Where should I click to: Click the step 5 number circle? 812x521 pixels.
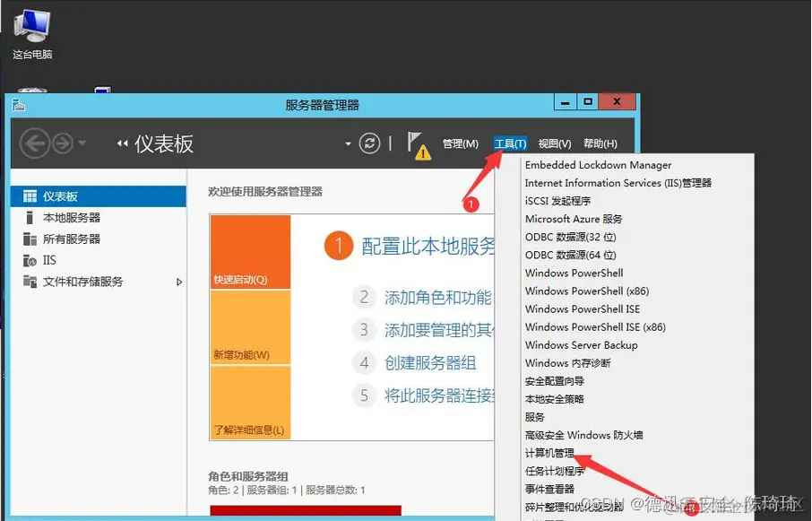coord(364,395)
